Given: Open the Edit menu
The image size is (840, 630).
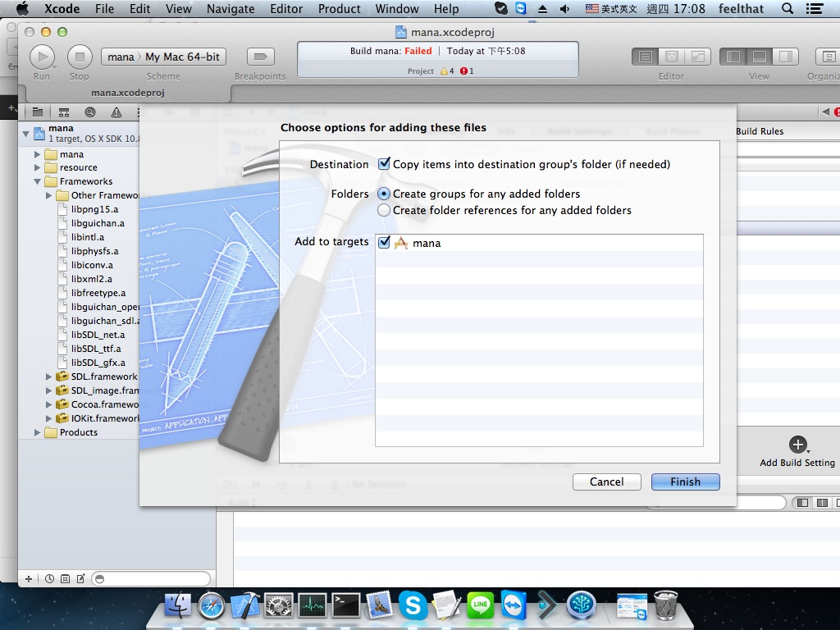Looking at the screenshot, I should click(140, 8).
